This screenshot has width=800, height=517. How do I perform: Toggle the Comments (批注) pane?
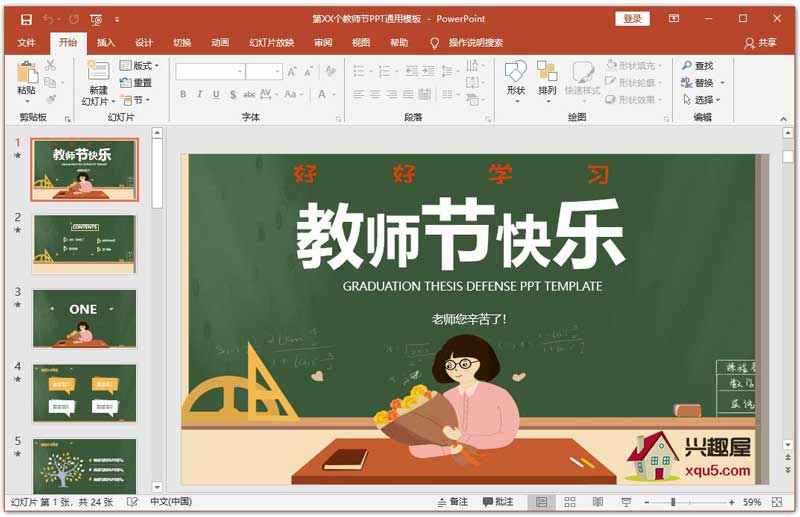pos(498,502)
